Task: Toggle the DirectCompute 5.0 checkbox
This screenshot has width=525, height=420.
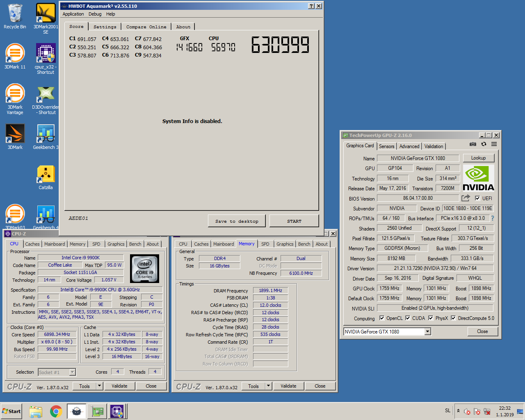Action: [453, 318]
